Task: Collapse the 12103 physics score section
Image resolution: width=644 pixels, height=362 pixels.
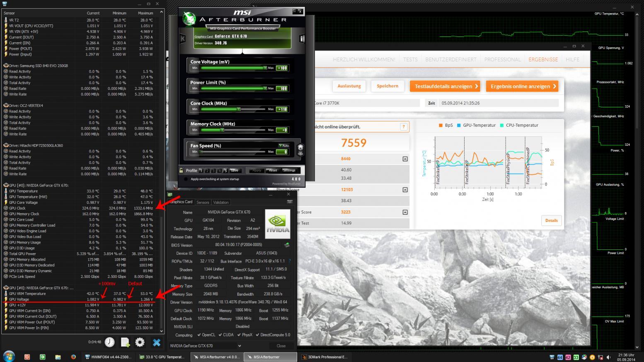Action: 405,190
